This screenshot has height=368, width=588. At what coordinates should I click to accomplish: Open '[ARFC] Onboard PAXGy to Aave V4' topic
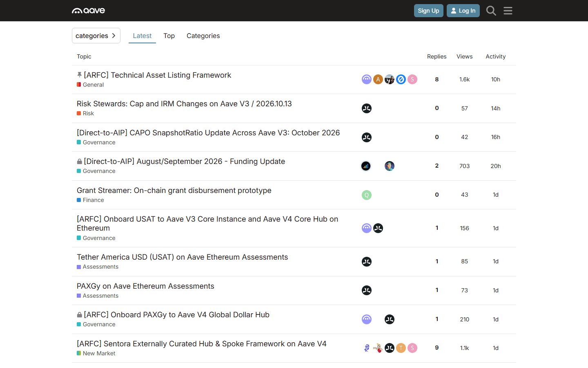176,314
